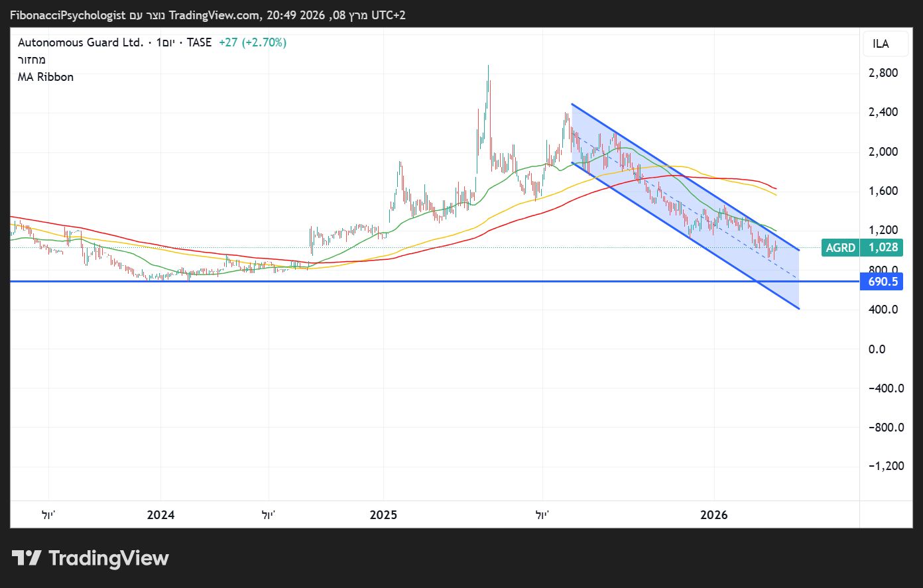Click the 2025 year label on time axis
The width and height of the screenshot is (923, 588).
[x=383, y=515]
